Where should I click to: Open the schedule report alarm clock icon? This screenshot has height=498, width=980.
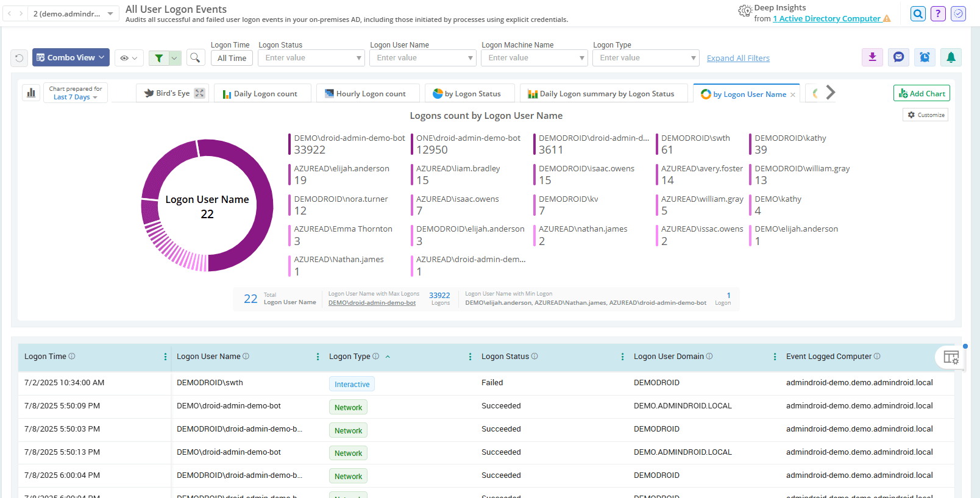[x=925, y=57]
